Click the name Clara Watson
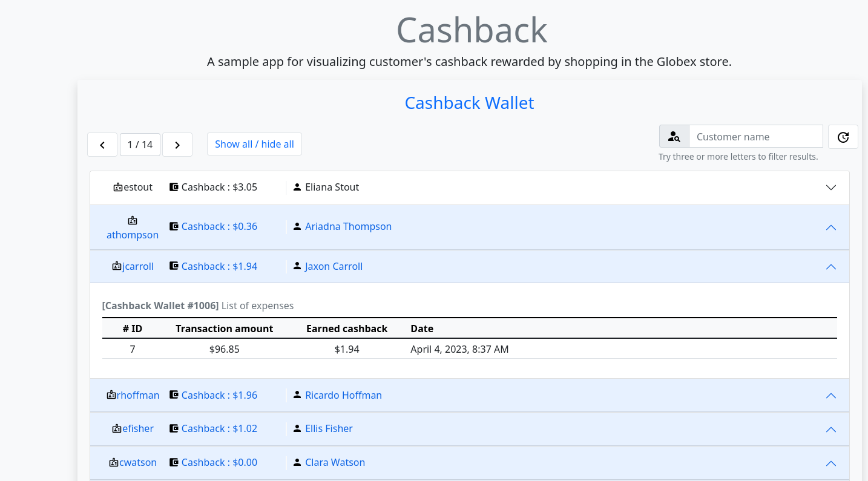The image size is (868, 481). click(335, 462)
